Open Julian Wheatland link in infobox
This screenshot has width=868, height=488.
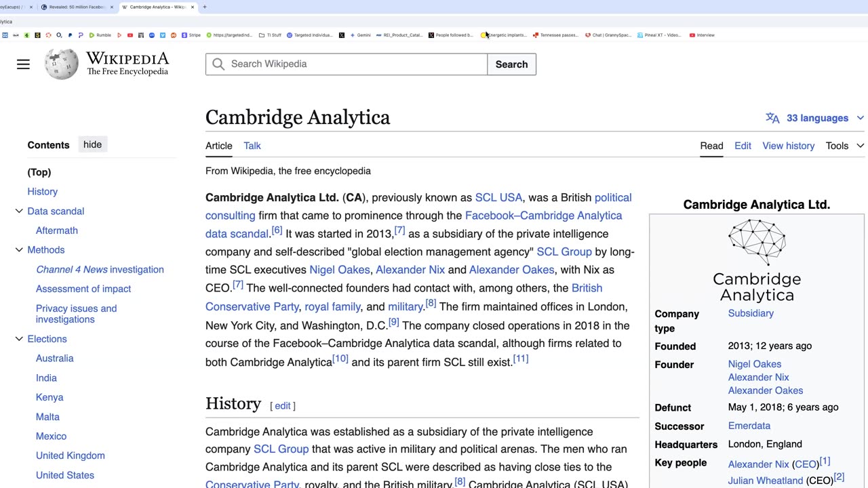pyautogui.click(x=765, y=481)
